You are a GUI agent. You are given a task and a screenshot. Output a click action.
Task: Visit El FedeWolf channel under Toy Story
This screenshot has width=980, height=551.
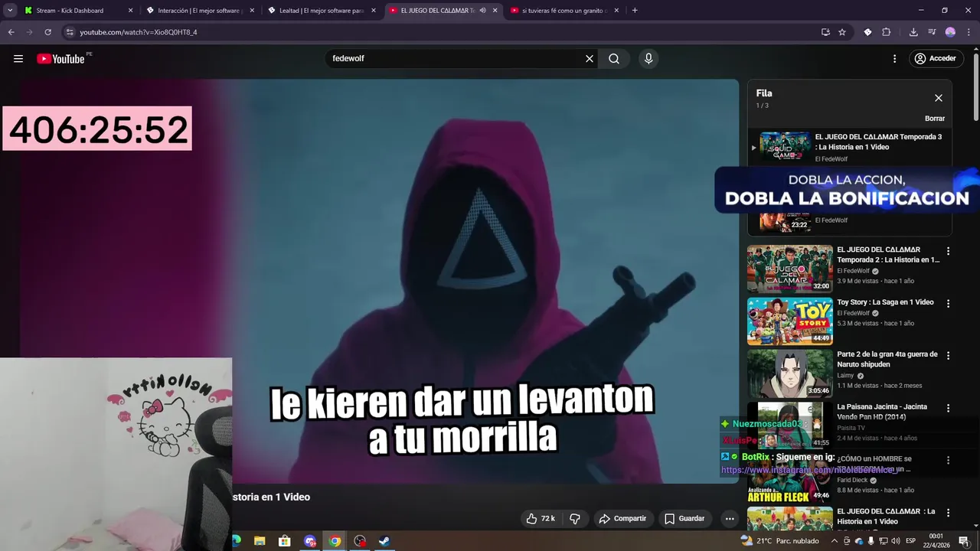tap(853, 313)
